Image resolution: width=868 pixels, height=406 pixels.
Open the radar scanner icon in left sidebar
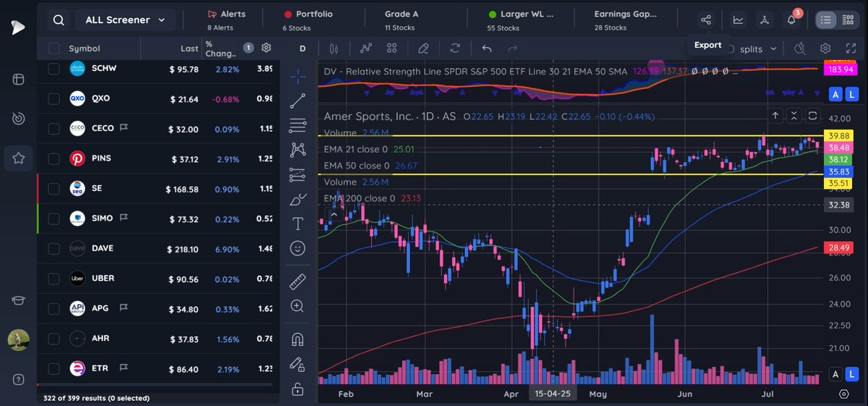pos(18,118)
